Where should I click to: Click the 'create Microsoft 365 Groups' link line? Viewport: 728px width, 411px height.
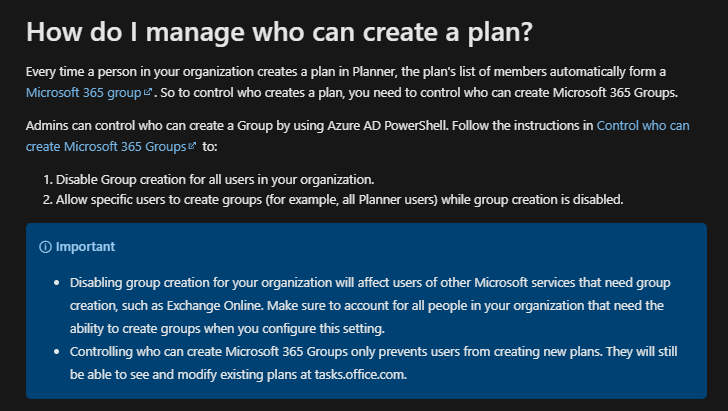pyautogui.click(x=106, y=146)
